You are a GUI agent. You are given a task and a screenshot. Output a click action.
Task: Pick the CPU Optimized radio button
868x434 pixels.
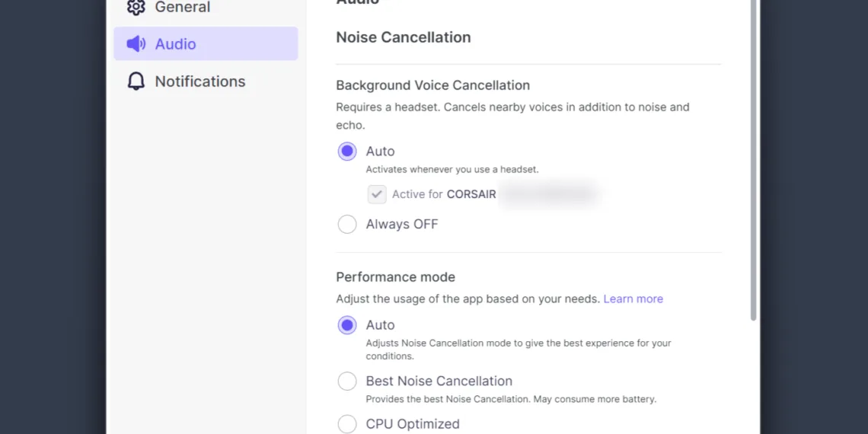point(347,424)
